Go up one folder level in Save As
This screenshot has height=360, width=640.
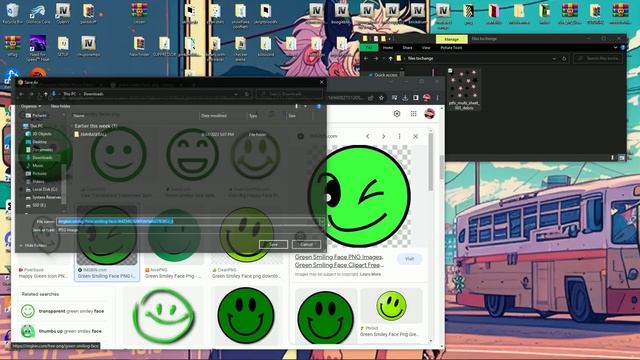pos(45,94)
